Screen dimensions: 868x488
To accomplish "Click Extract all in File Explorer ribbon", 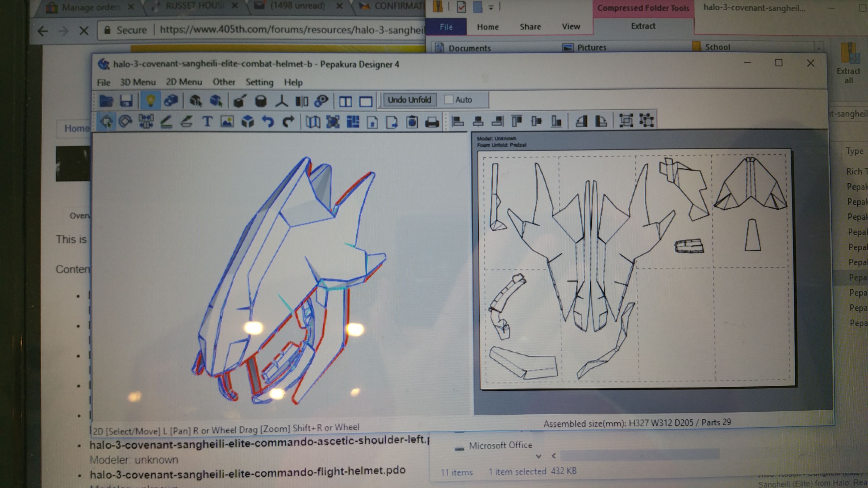I will (x=849, y=63).
